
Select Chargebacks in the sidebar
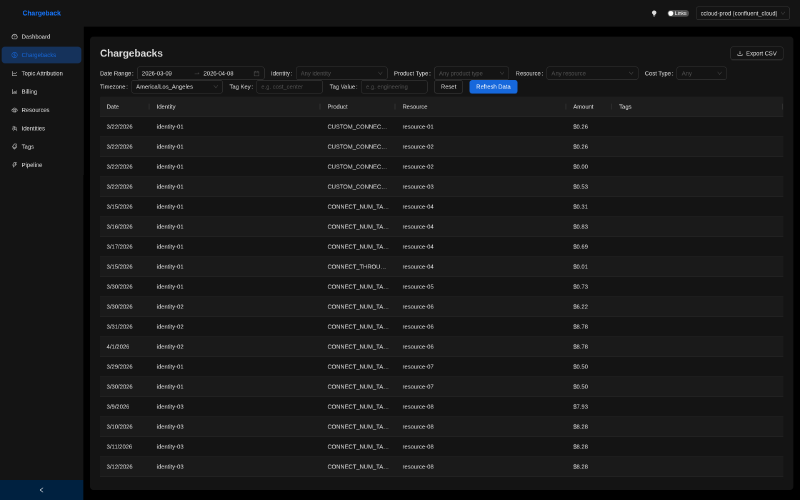[x=41, y=55]
